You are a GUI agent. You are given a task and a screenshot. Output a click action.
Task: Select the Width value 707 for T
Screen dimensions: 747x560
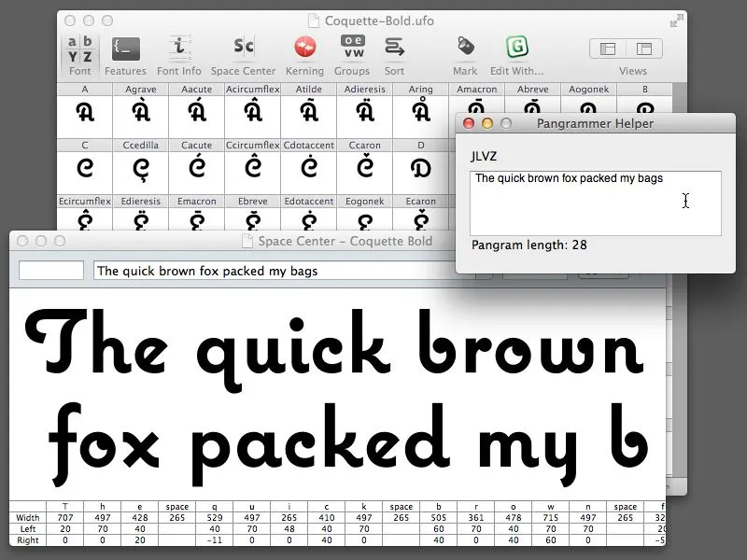click(64, 518)
